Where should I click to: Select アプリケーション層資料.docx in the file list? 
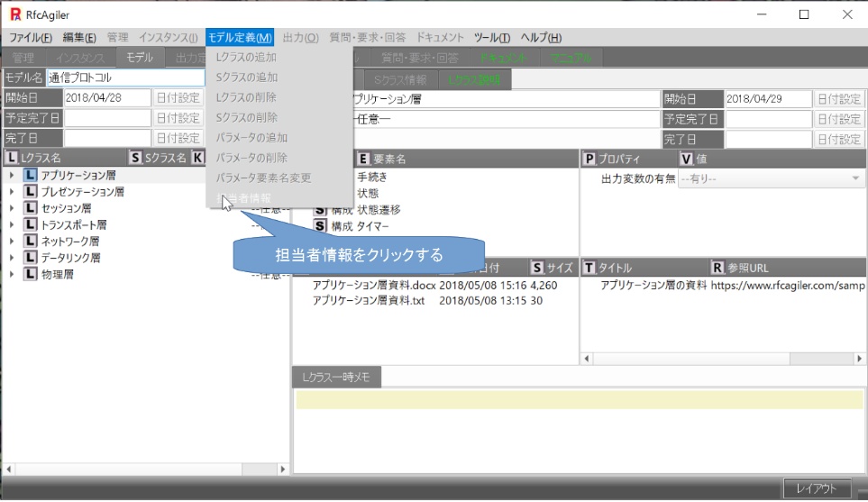click(373, 285)
